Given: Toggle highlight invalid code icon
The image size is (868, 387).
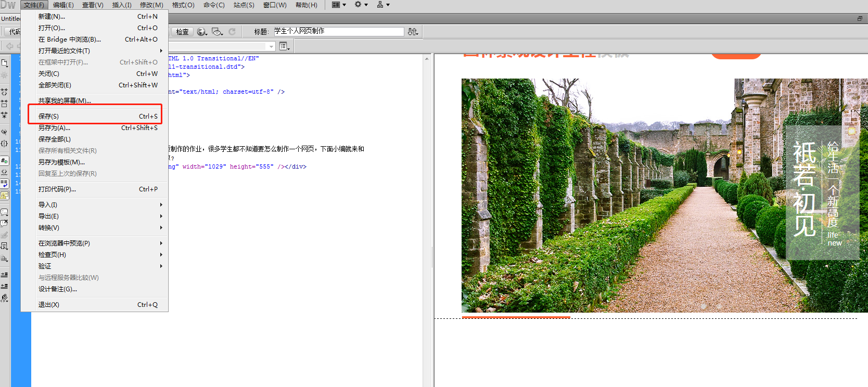Looking at the screenshot, I should [4, 172].
